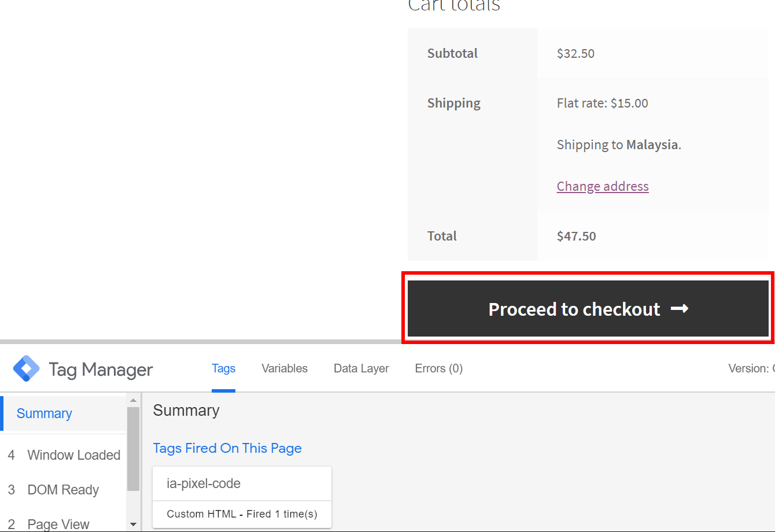This screenshot has width=775, height=532.
Task: Click the Tag Manager diamond logo
Action: point(26,368)
